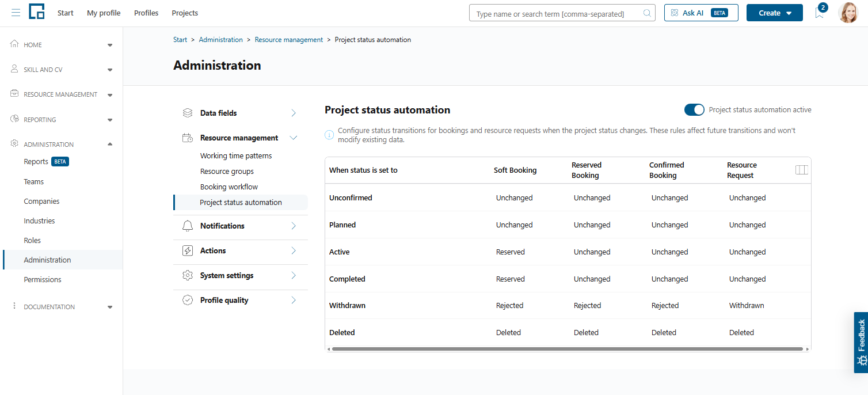Click the Notifications bell icon
Screen dimensions: 868x395
click(x=188, y=226)
